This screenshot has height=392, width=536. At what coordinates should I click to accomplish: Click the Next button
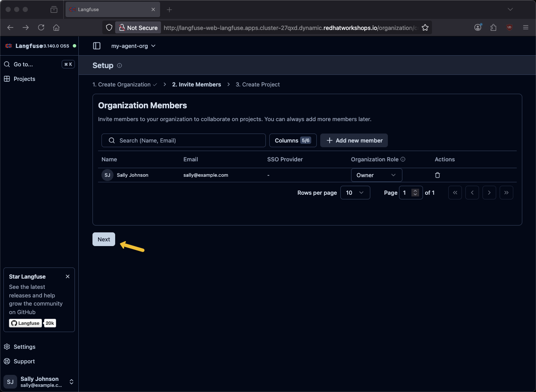[104, 239]
